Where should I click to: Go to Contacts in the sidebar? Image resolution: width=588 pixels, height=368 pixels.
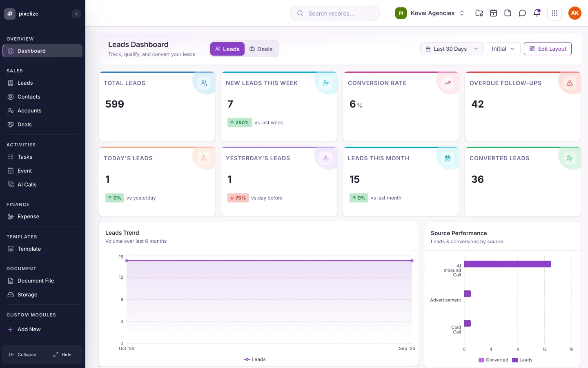click(x=42, y=97)
